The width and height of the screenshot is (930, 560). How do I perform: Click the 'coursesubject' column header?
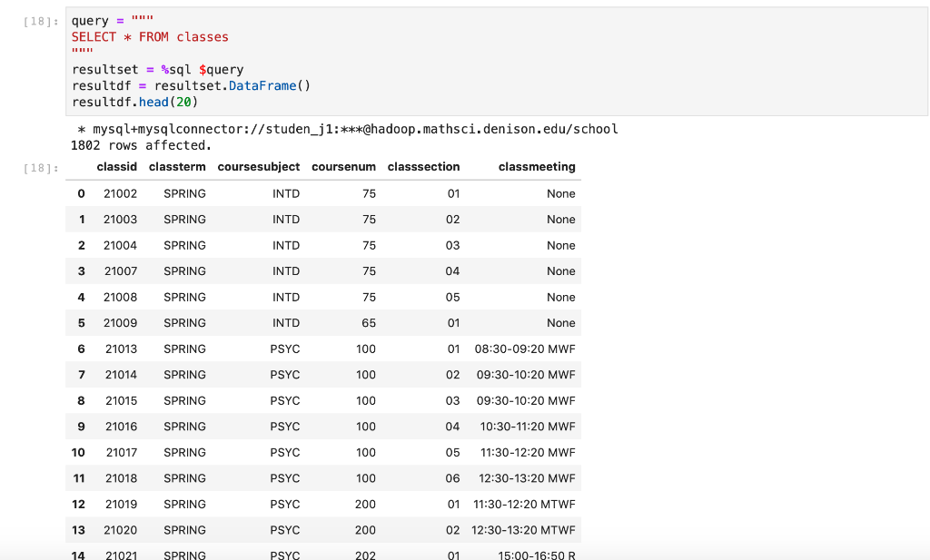coord(259,166)
